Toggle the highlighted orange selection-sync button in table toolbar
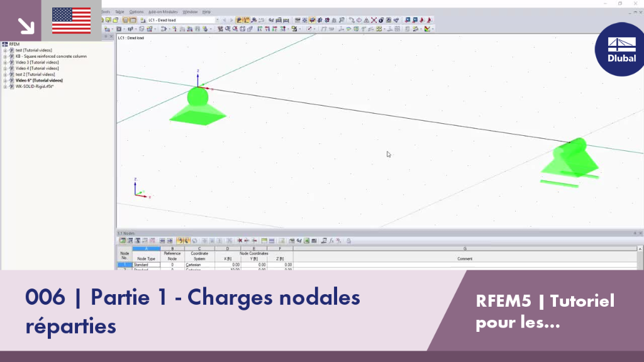This screenshot has width=644, height=362. [x=179, y=241]
